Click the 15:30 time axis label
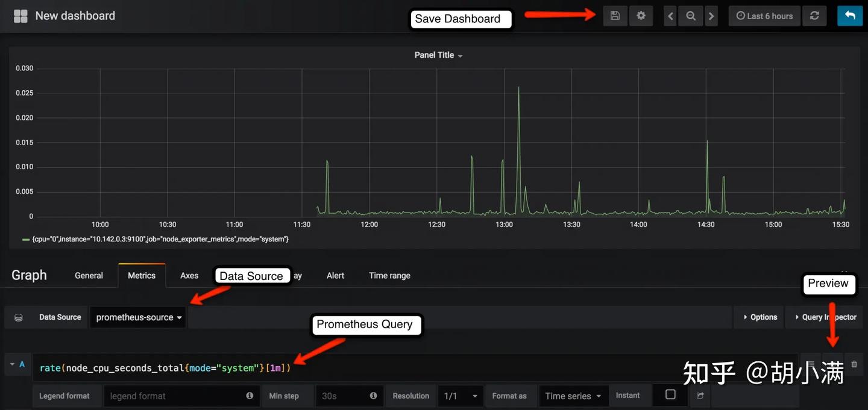 [840, 225]
